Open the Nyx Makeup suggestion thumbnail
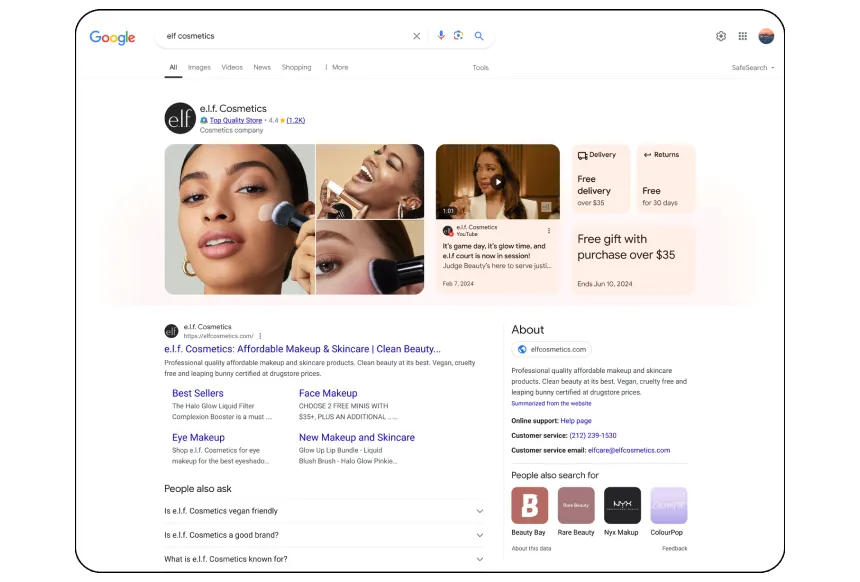Screen dimensions: 860x582 (x=622, y=505)
